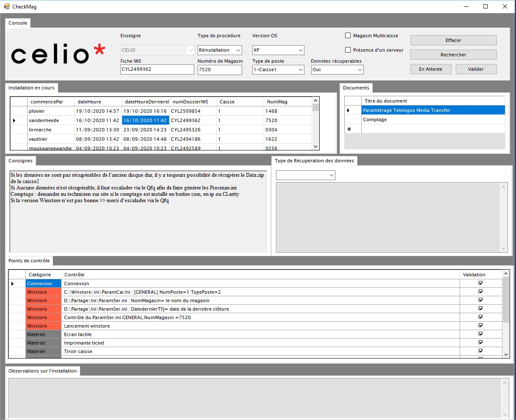This screenshot has width=516, height=420.
Task: Select row marker arrow beside vandenheede
Action: 14,121
